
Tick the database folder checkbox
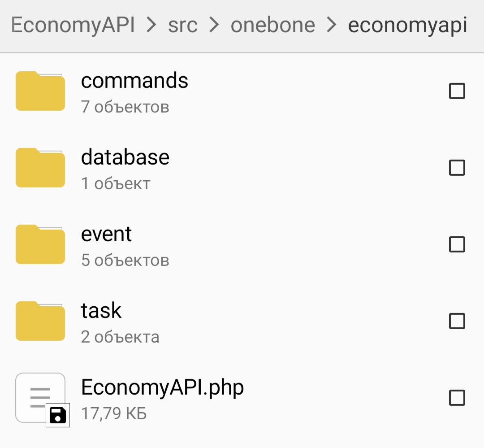pyautogui.click(x=457, y=168)
